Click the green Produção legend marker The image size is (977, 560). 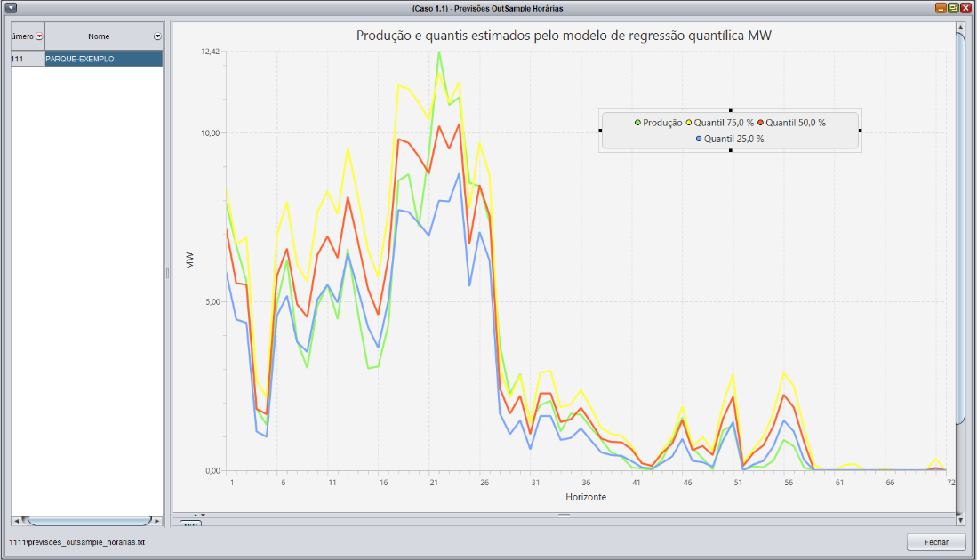tap(637, 123)
